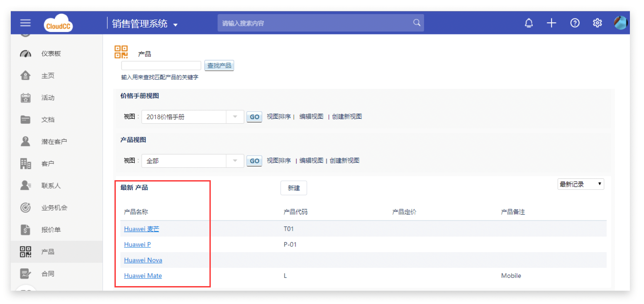The image size is (644, 304).
Task: Open the Huawei Nova product link
Action: click(x=143, y=260)
